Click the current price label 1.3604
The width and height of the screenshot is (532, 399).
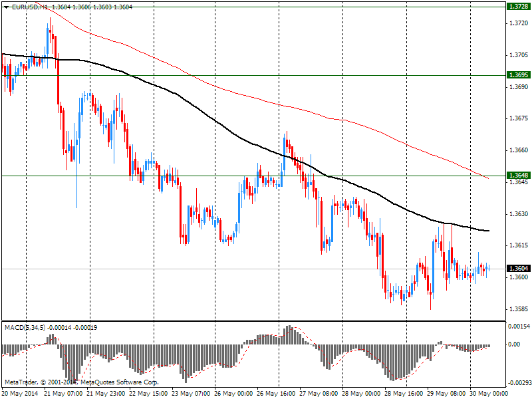(519, 269)
